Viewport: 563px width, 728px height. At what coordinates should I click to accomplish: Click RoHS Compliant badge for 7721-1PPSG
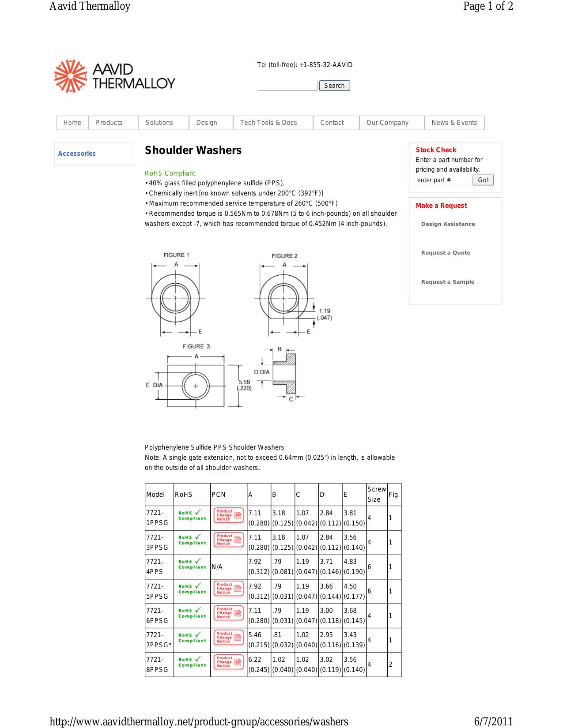192,515
